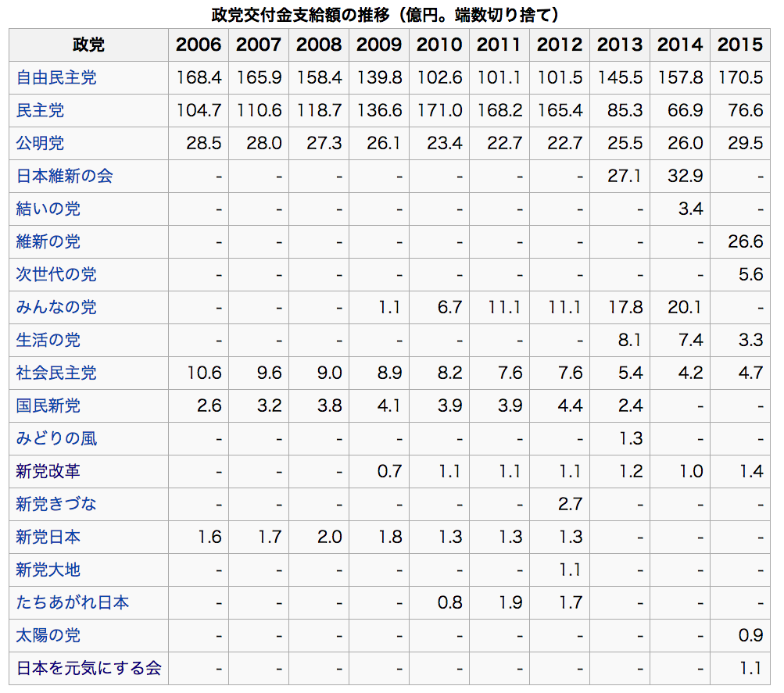Click the 0.7 cell for 新党改革
The height and width of the screenshot is (693, 784).
pyautogui.click(x=379, y=472)
